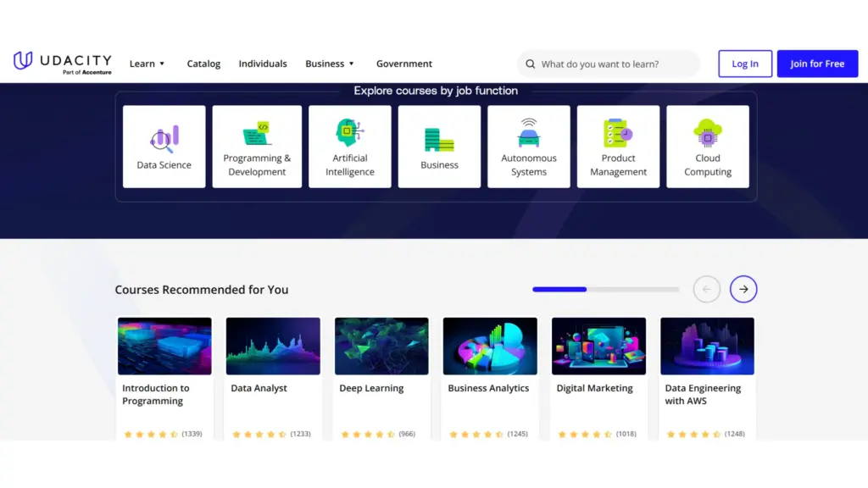Click the Cloud Computing card label
868x488 pixels.
708,165
